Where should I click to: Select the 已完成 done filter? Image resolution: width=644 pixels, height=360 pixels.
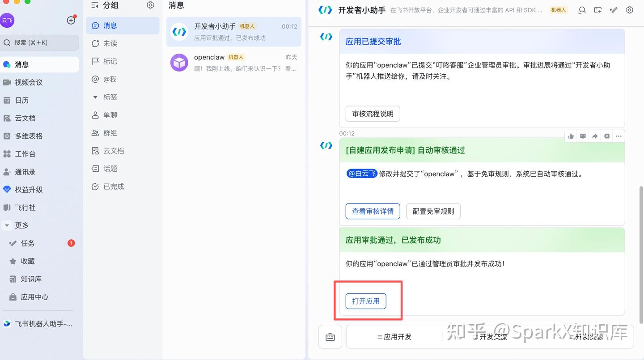pos(123,186)
